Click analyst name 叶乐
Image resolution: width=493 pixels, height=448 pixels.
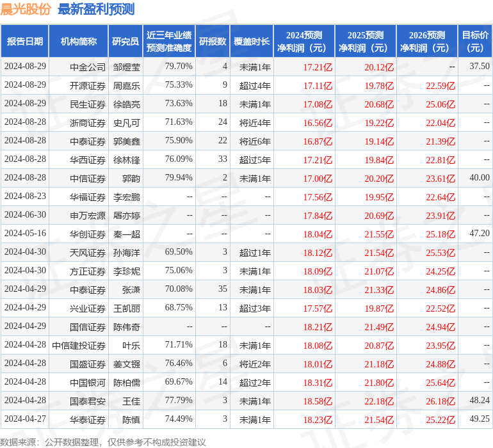point(131,345)
